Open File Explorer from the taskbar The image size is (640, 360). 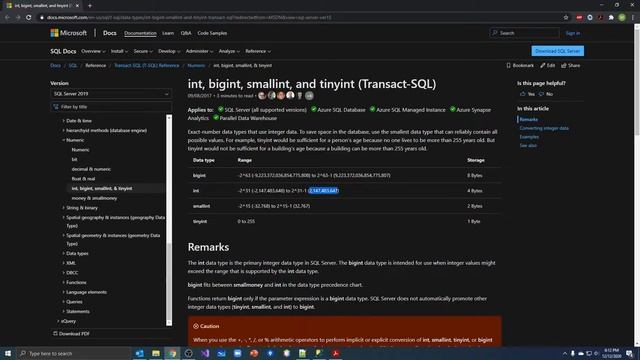(156, 353)
